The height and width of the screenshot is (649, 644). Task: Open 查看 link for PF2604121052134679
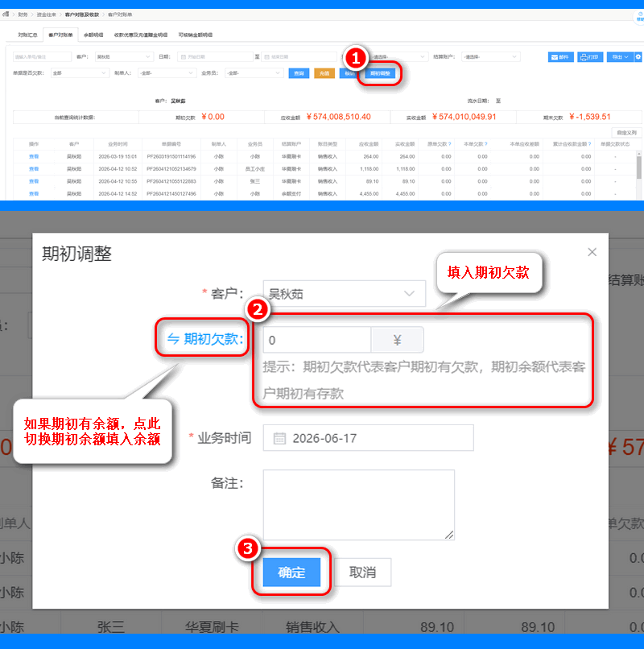click(34, 169)
